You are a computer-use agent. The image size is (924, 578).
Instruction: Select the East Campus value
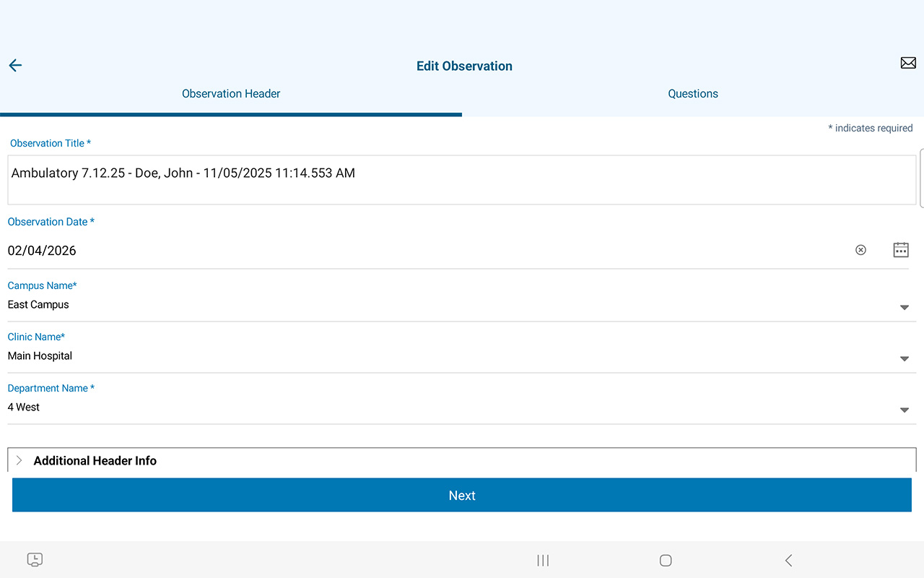[38, 305]
